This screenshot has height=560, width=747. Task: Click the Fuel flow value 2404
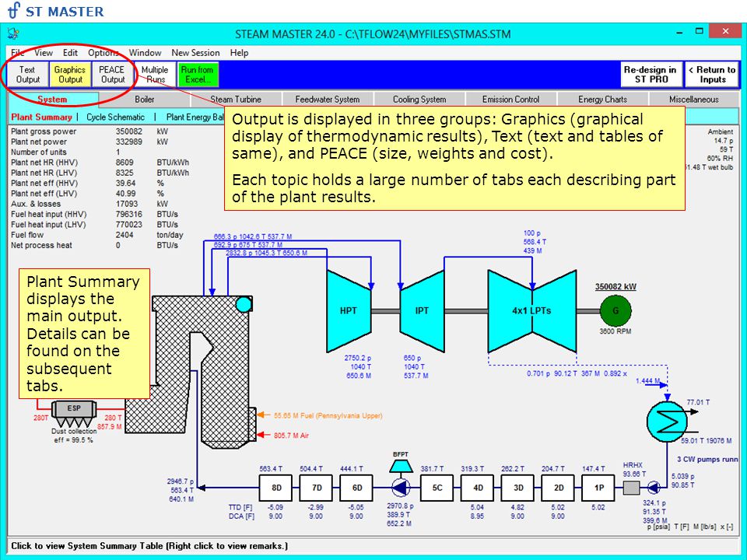(x=124, y=235)
